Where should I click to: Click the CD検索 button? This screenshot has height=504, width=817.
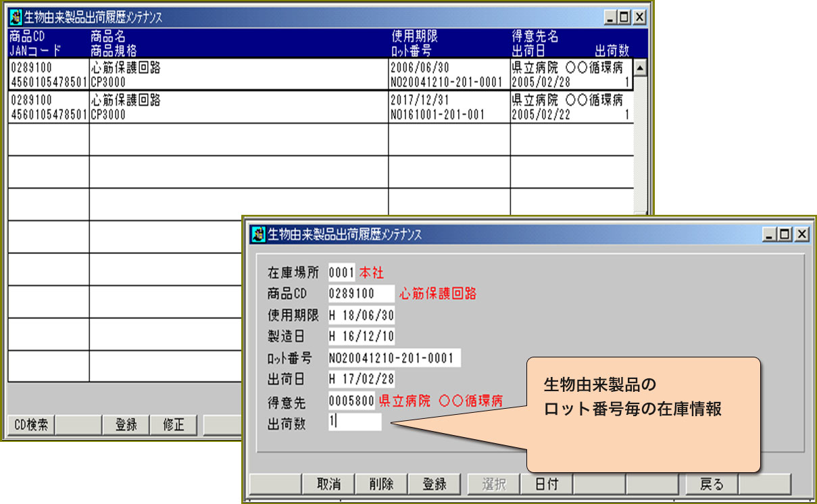pos(30,425)
